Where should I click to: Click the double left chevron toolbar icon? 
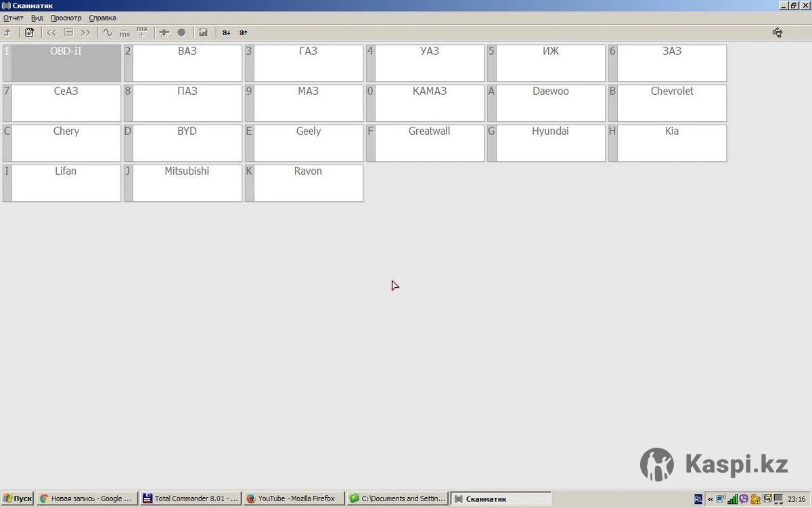click(51, 33)
